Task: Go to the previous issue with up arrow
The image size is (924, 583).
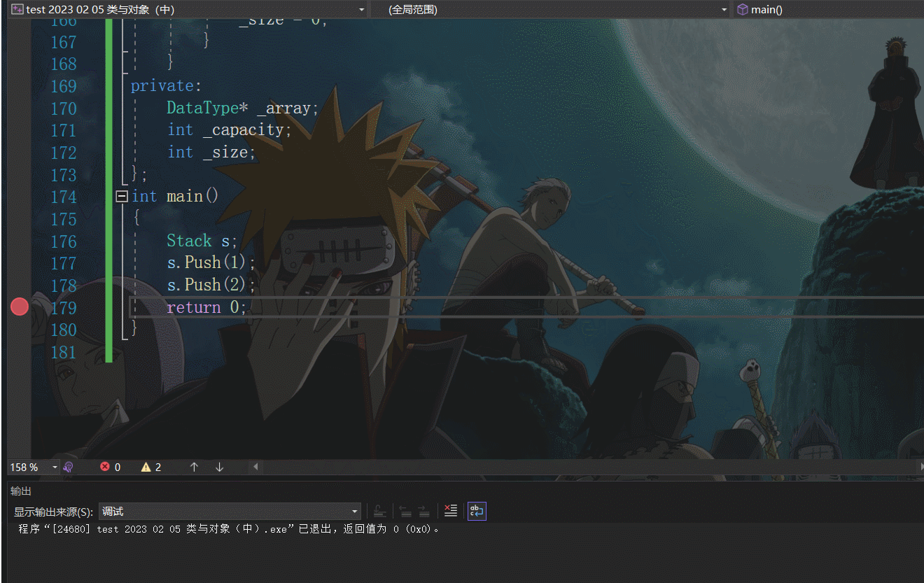Action: point(195,467)
